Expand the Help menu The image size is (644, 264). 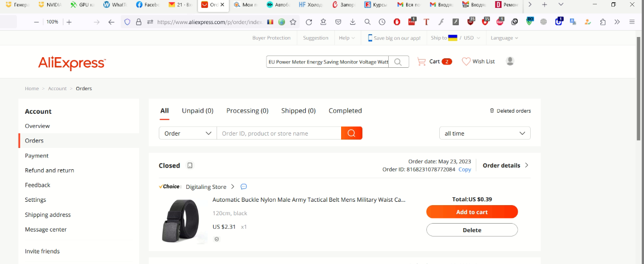347,38
